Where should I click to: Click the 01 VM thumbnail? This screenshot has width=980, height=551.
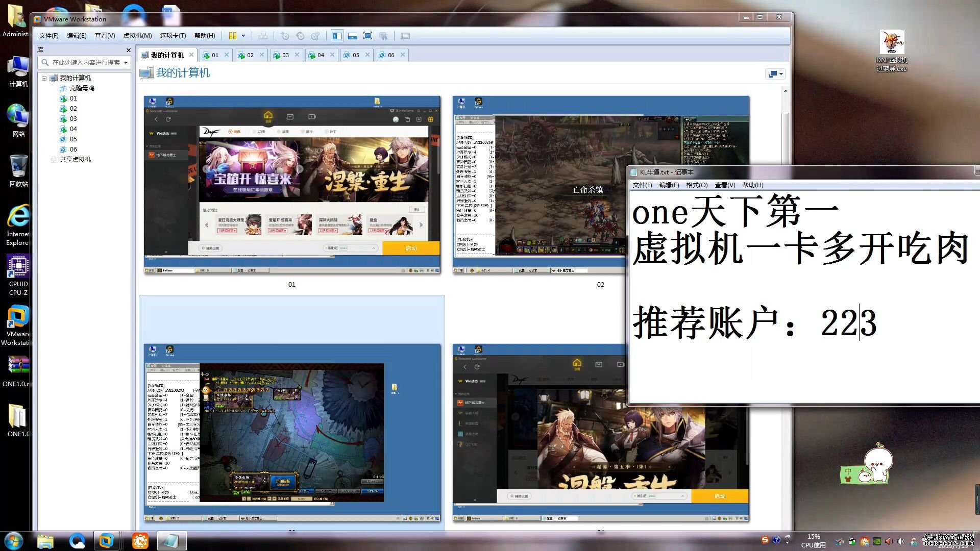pos(292,185)
